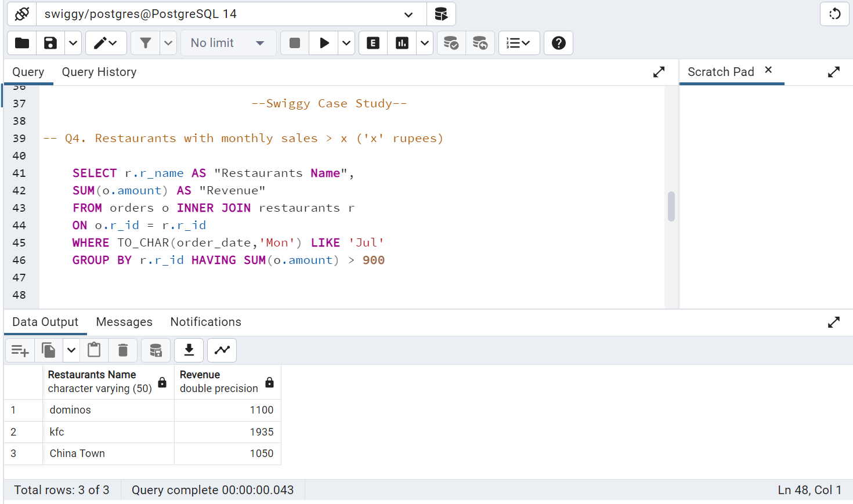The image size is (853, 504).
Task: Open the No limit dropdown
Action: point(228,43)
